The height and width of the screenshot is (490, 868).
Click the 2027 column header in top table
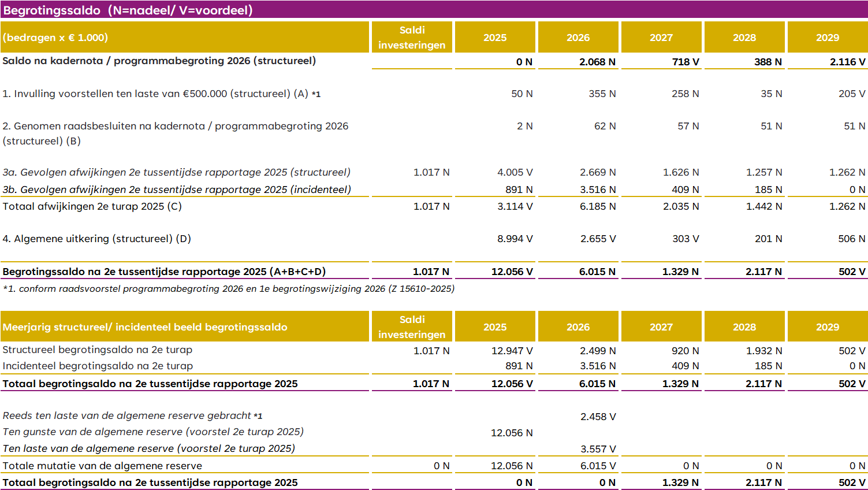[x=661, y=38]
